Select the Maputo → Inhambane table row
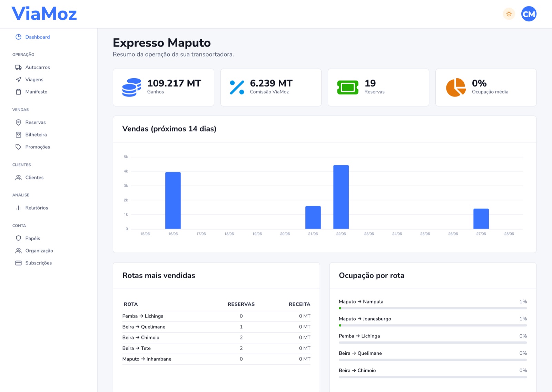Image resolution: width=552 pixels, height=392 pixels. (x=216, y=359)
